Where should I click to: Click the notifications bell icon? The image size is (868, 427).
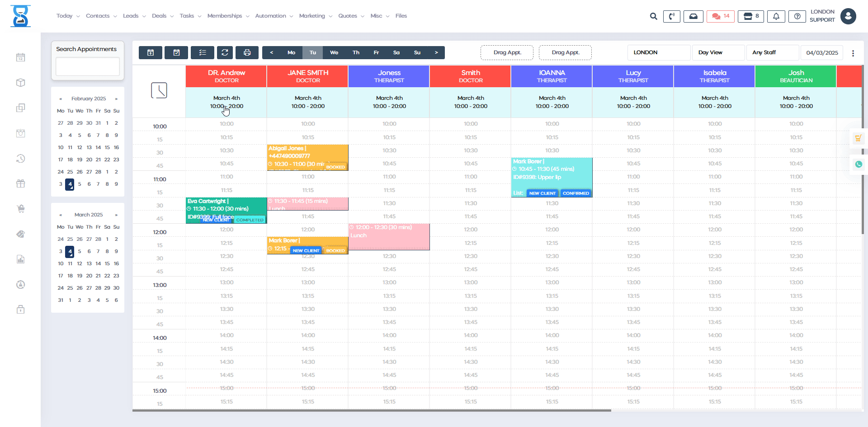(776, 16)
